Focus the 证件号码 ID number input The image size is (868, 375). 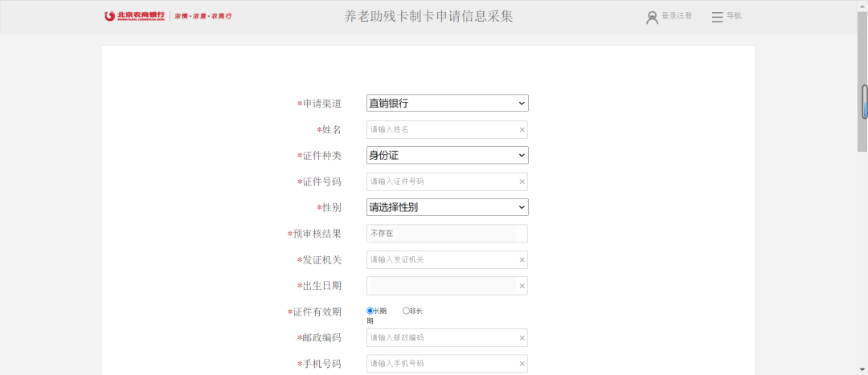click(440, 181)
